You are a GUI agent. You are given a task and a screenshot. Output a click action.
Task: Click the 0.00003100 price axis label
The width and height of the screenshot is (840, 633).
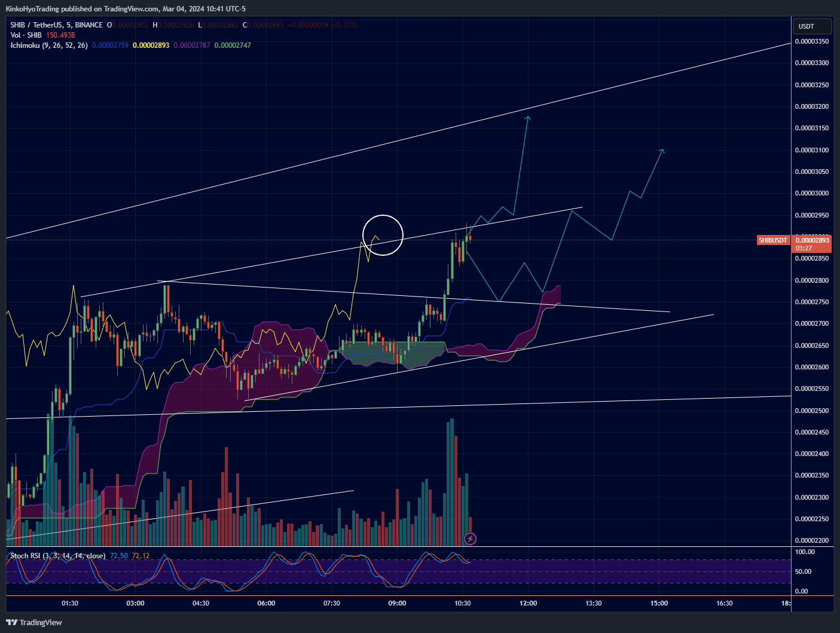812,150
